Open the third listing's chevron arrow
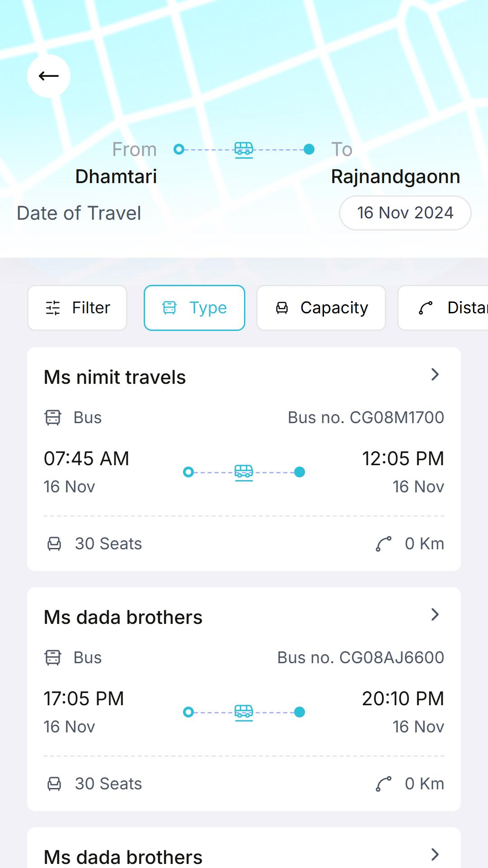 pyautogui.click(x=435, y=854)
